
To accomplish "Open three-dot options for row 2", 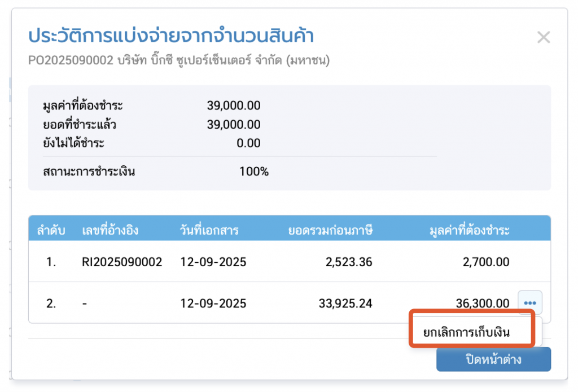I will [529, 303].
